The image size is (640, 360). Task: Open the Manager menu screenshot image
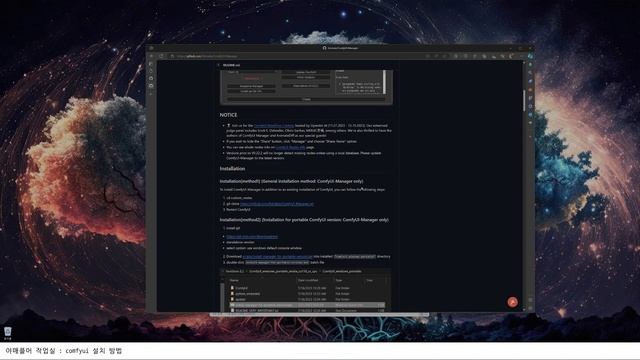pyautogui.click(x=306, y=87)
